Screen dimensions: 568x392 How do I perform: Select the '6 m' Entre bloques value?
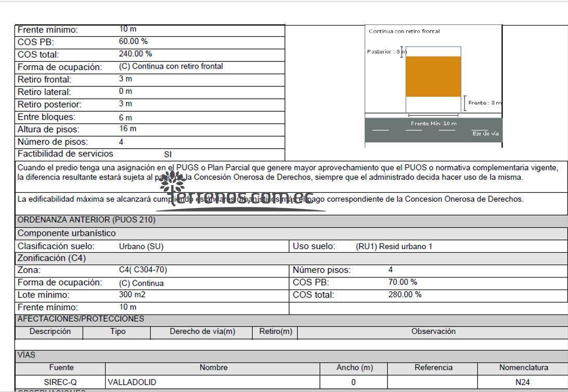click(x=125, y=117)
